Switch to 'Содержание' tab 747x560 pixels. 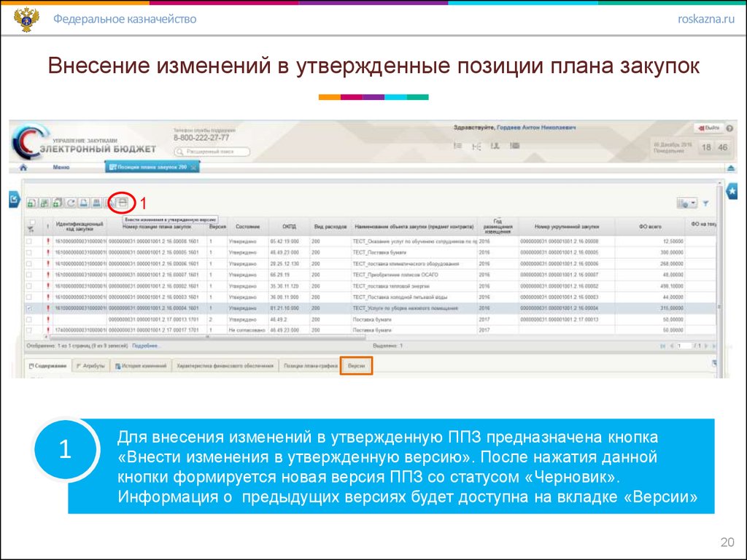[x=47, y=366]
